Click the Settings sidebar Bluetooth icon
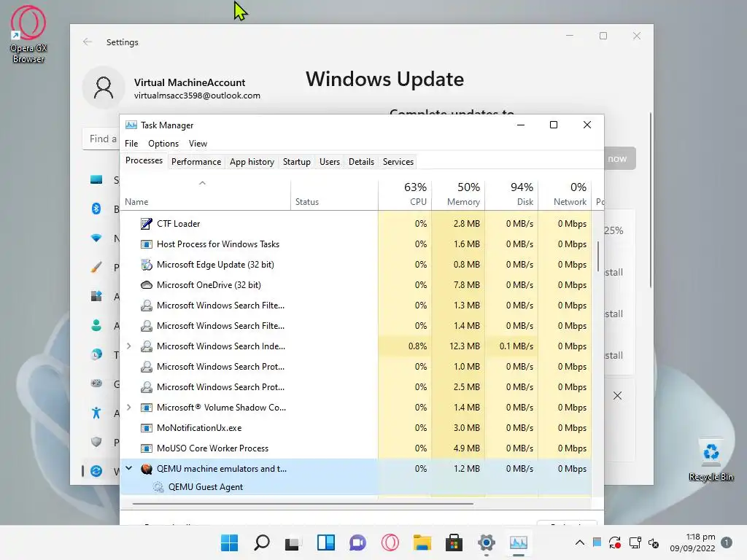This screenshot has height=560, width=747. (96, 209)
